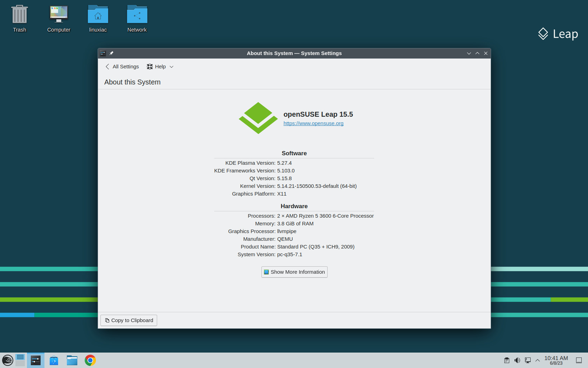Screen dimensions: 588x368
Task: Open the https://www.opensuse.org link
Action: pyautogui.click(x=313, y=123)
